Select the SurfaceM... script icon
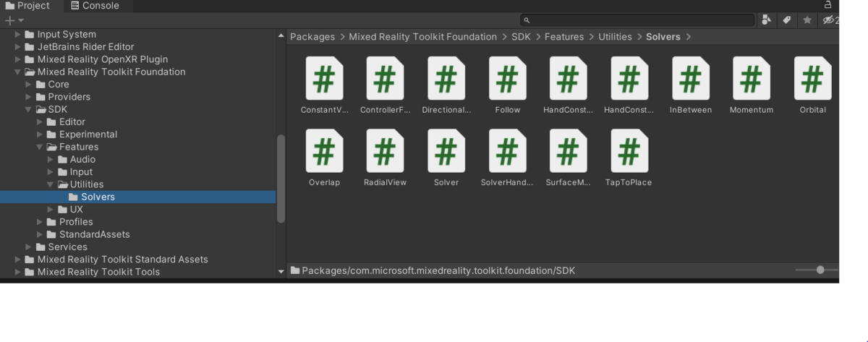The height and width of the screenshot is (342, 868). click(x=569, y=150)
